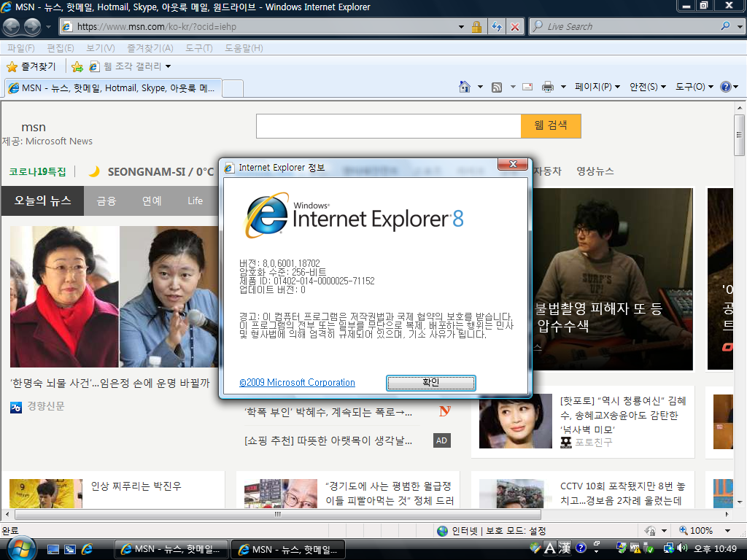Click the Add to Favorites Bar icon

tap(77, 66)
